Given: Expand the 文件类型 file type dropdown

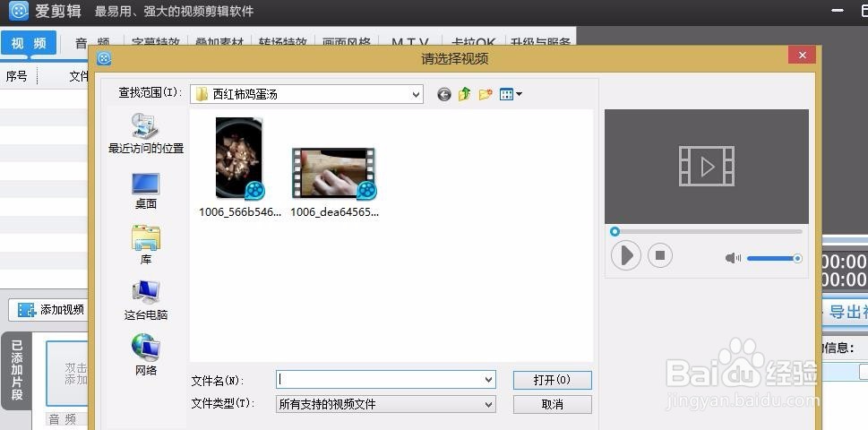Looking at the screenshot, I should click(489, 405).
